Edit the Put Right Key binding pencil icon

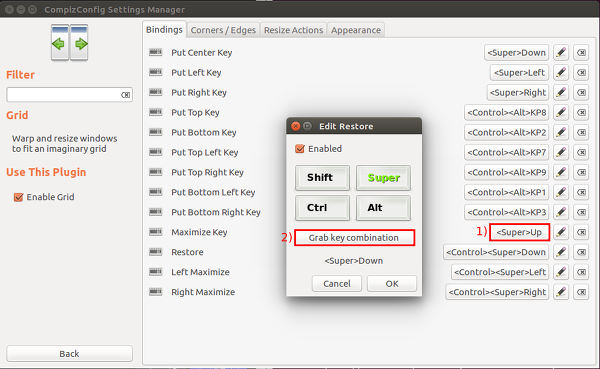click(561, 93)
